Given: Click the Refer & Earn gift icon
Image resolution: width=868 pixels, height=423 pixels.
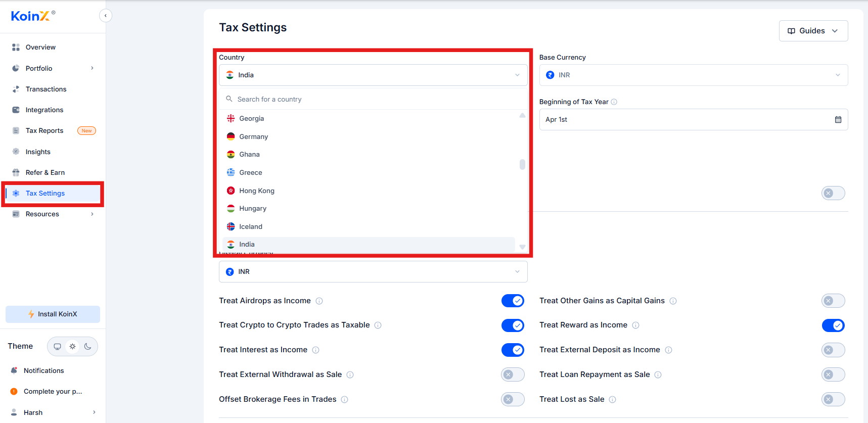Looking at the screenshot, I should click(x=16, y=172).
